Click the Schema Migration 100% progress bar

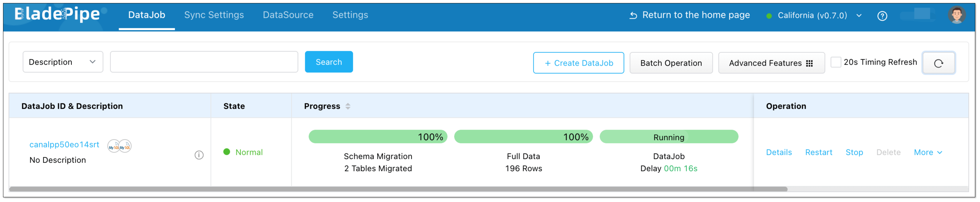pos(377,137)
